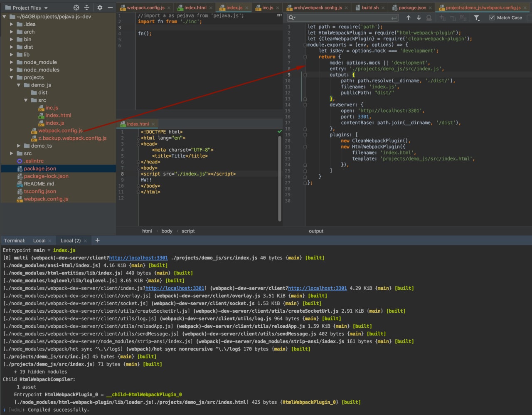This screenshot has width=532, height=415.
Task: Jump to previous occurrence with up arrow
Action: point(409,17)
